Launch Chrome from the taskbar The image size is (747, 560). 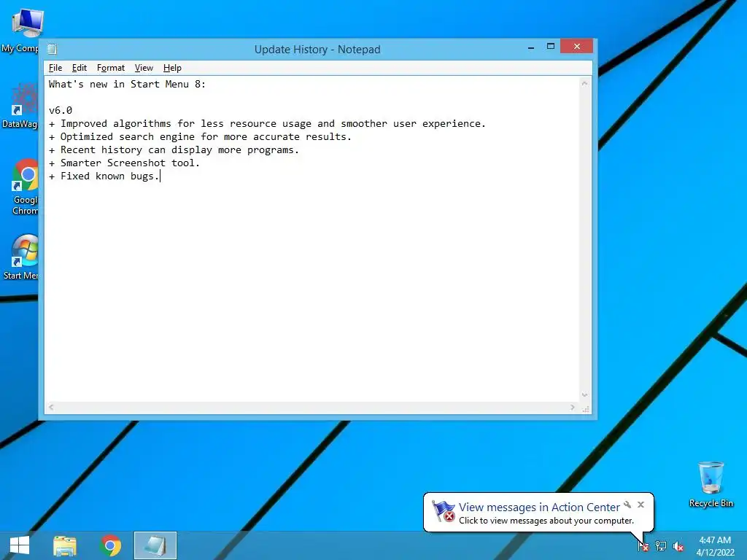[x=111, y=545]
